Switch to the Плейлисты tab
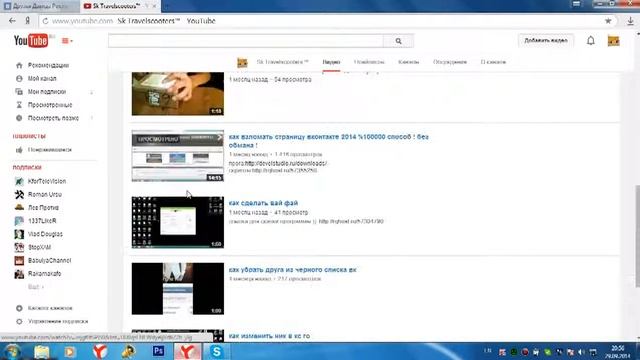 [369, 62]
